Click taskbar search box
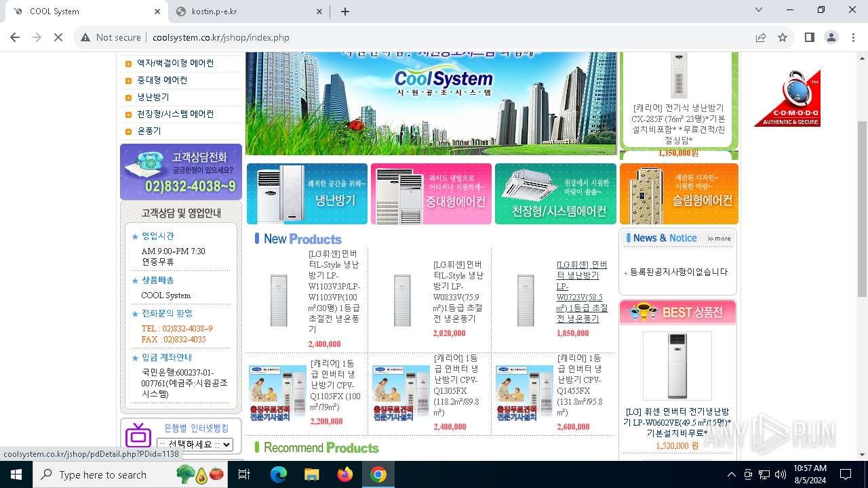This screenshot has width=868, height=488. coord(131,474)
